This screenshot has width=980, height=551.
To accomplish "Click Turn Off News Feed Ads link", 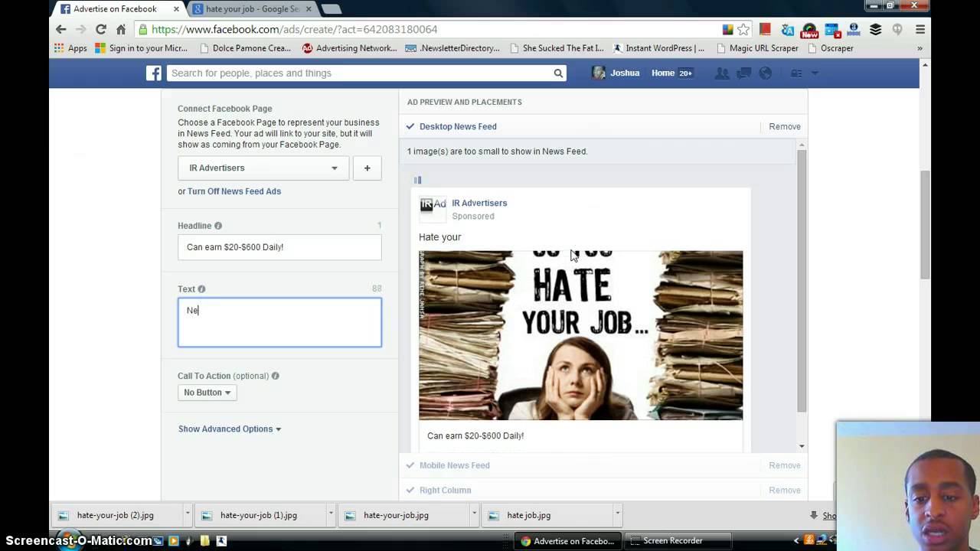I will coord(234,191).
